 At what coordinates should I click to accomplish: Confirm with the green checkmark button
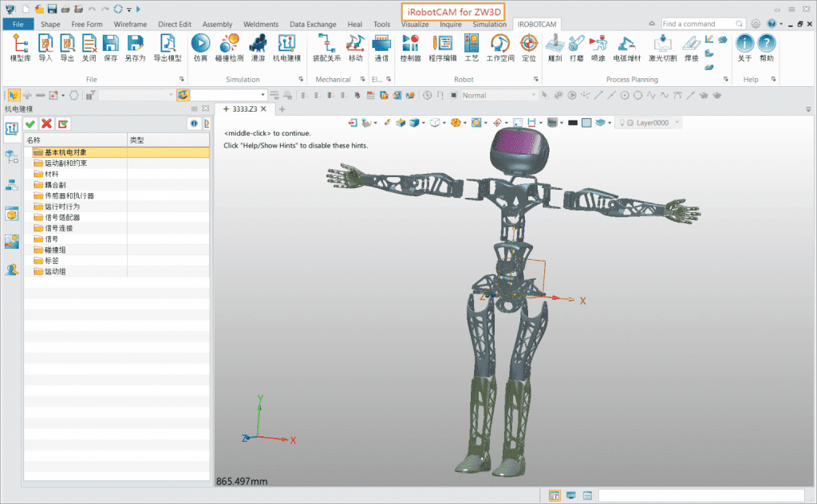30,124
